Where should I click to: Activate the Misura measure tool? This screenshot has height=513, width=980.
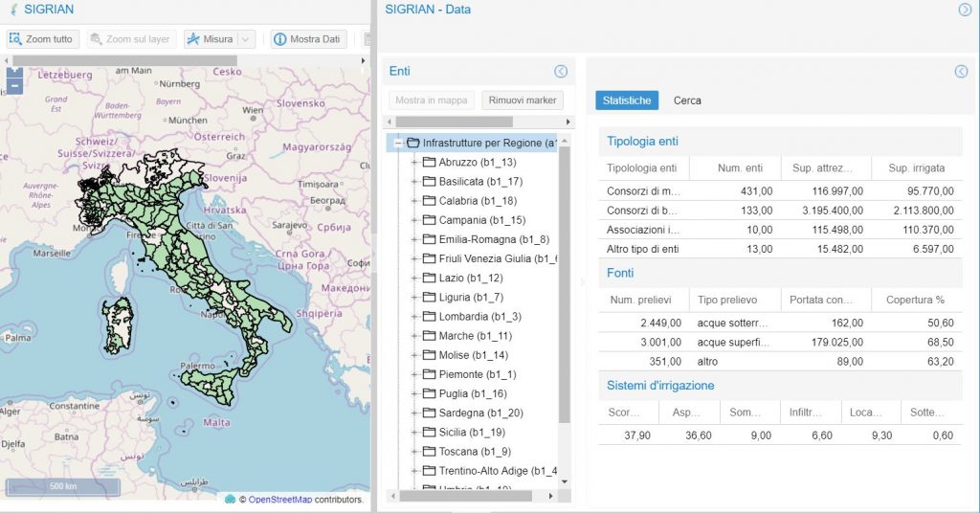tap(210, 39)
